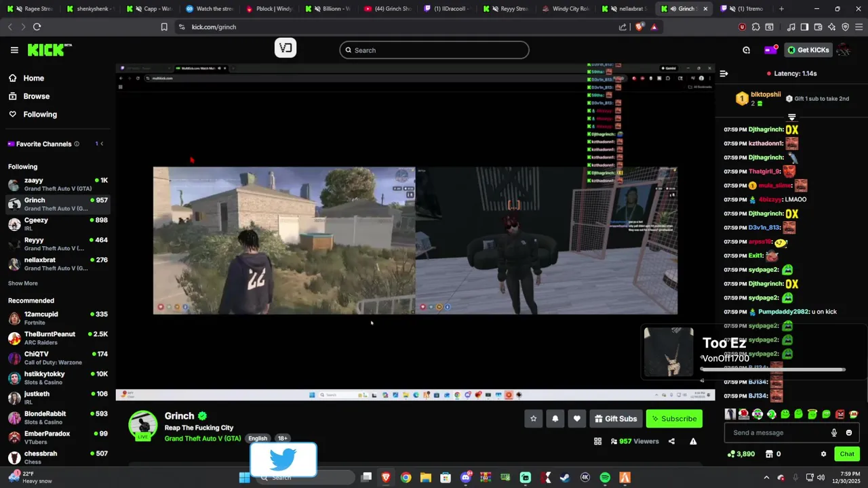Open Reyyy channel in Following list

pos(58,244)
